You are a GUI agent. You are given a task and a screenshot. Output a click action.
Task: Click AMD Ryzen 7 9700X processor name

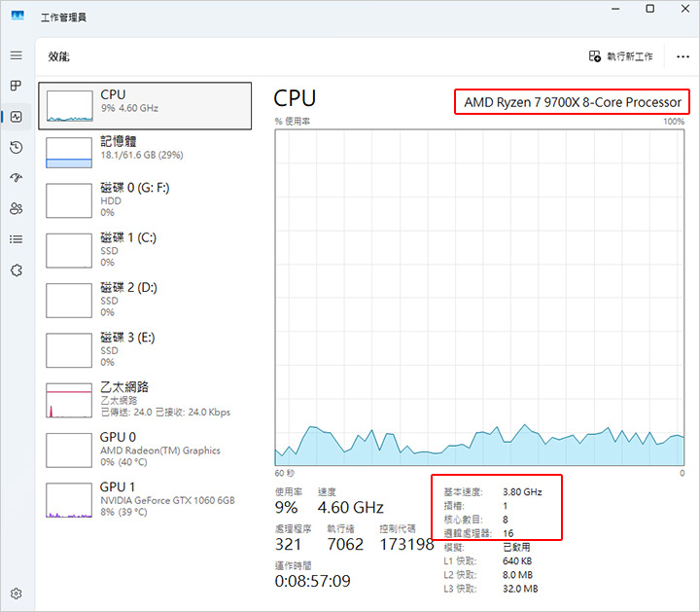[x=573, y=102]
